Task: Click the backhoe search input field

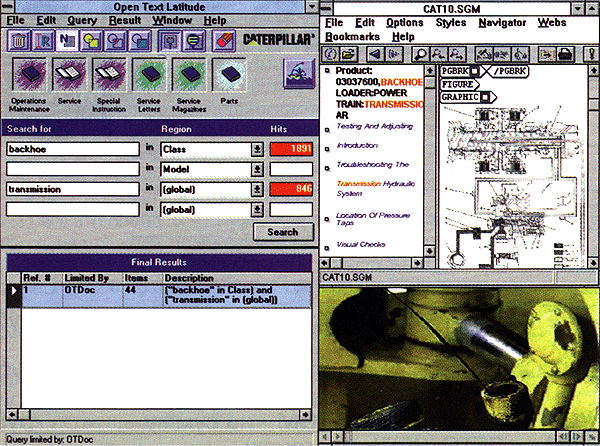Action: pyautogui.click(x=73, y=149)
